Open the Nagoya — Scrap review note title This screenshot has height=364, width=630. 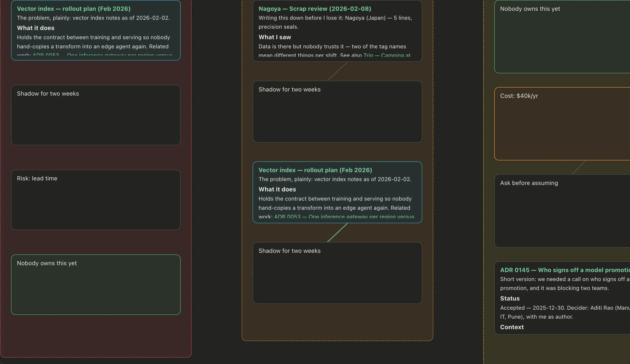[315, 9]
